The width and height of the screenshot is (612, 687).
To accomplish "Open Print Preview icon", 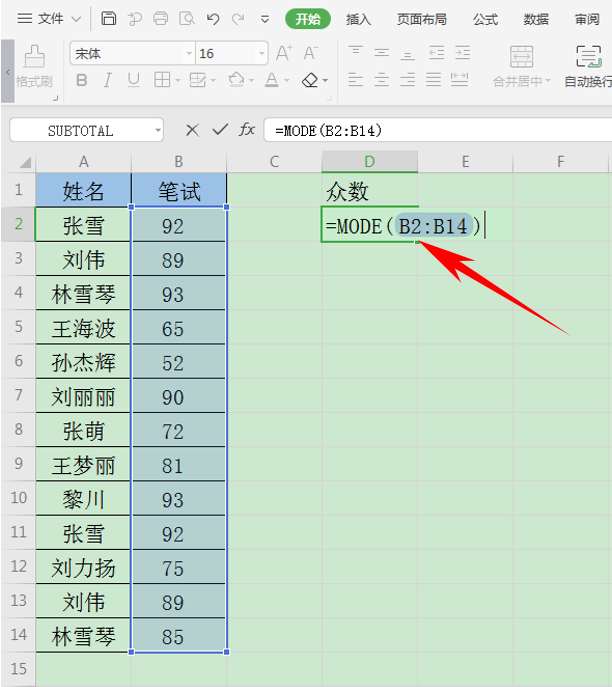I will click(x=187, y=18).
